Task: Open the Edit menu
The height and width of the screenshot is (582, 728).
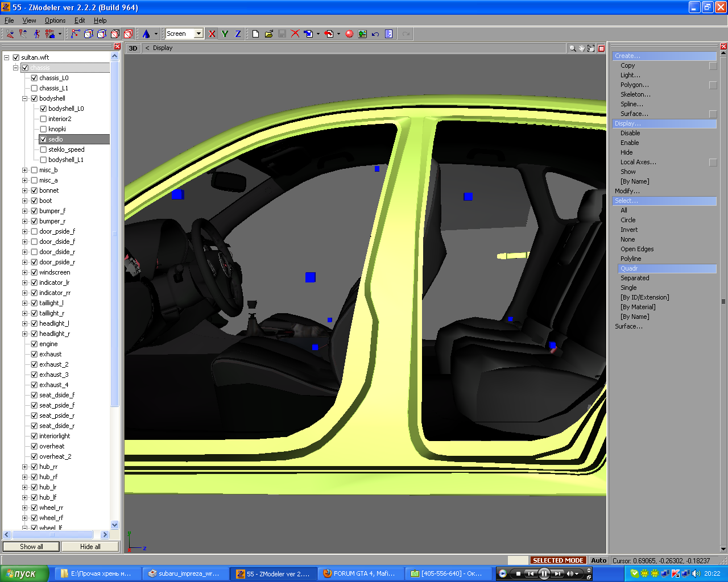Action: 80,20
